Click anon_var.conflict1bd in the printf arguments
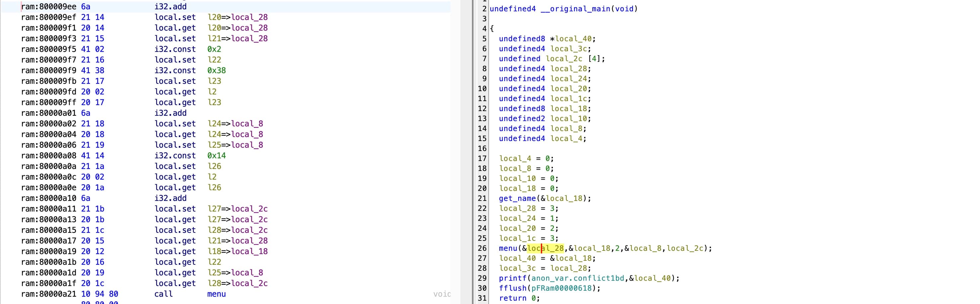 tap(577, 278)
